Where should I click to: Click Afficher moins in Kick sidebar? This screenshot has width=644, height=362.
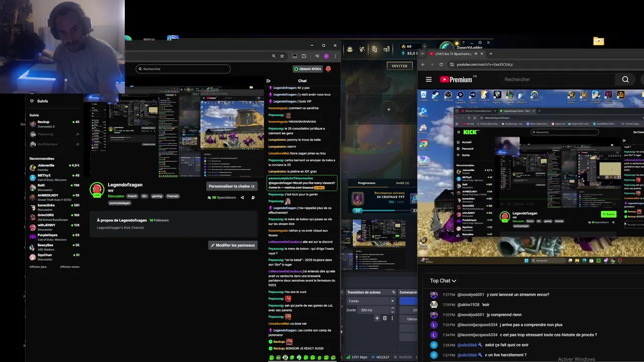(69, 267)
